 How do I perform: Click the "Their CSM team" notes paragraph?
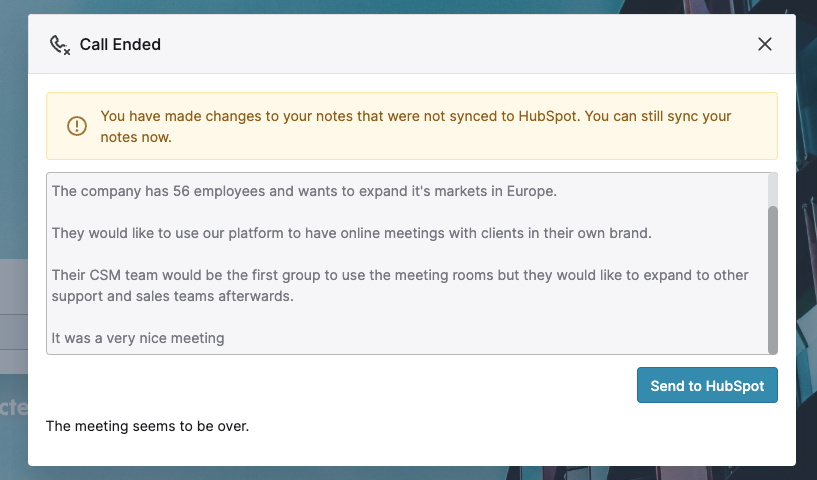coord(400,286)
